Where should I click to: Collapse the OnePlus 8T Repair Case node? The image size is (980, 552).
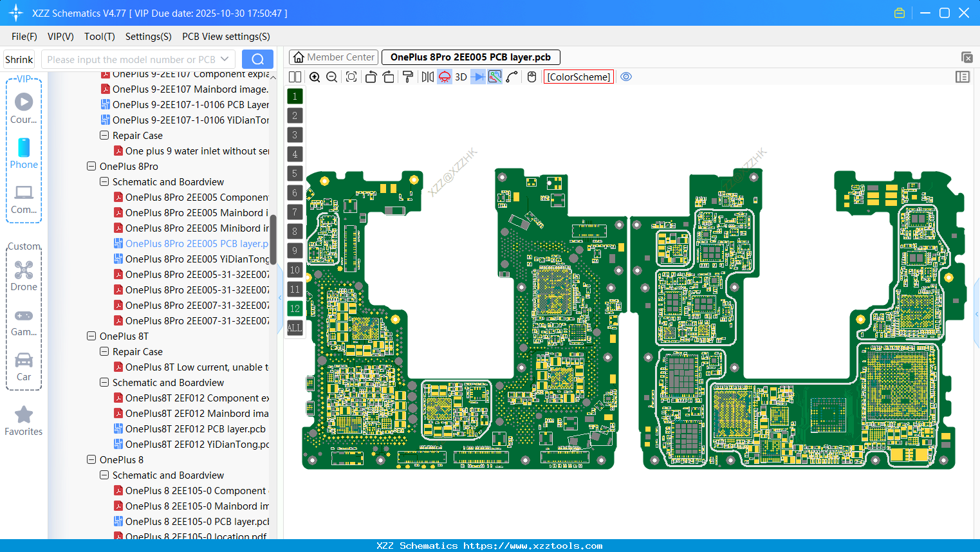(104, 351)
